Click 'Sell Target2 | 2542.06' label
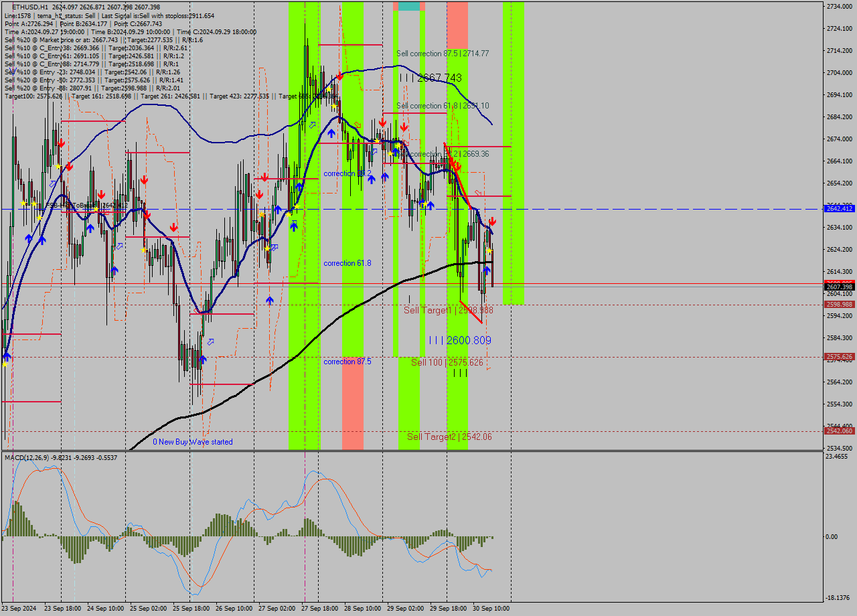The image size is (857, 616). coord(449,437)
